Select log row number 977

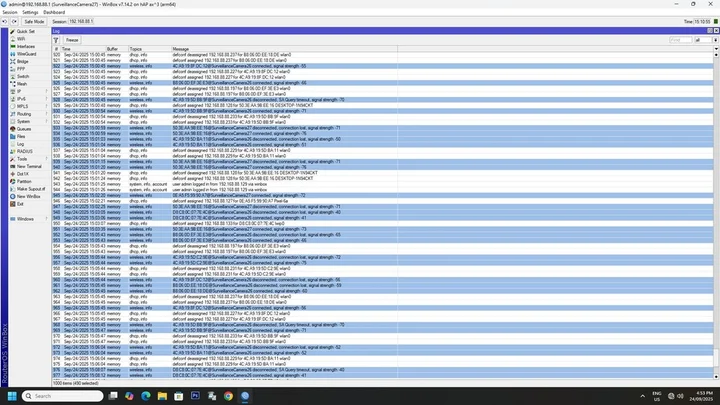tap(382, 375)
